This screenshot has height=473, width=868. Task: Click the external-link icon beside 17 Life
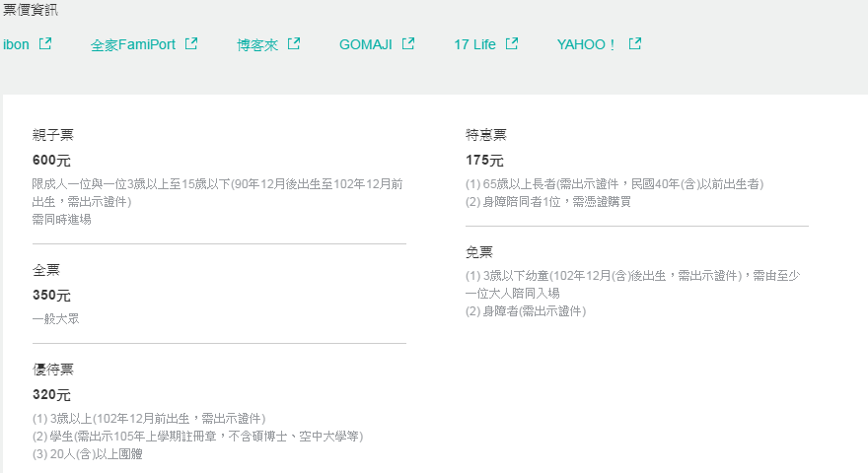coord(512,43)
